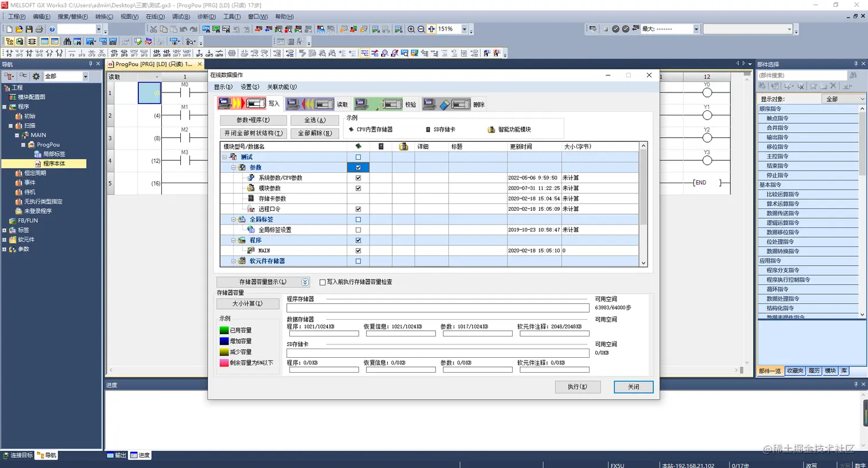Viewport: 868px width, 468px height.
Task: Click the 关闭 button in dialog
Action: click(x=633, y=387)
